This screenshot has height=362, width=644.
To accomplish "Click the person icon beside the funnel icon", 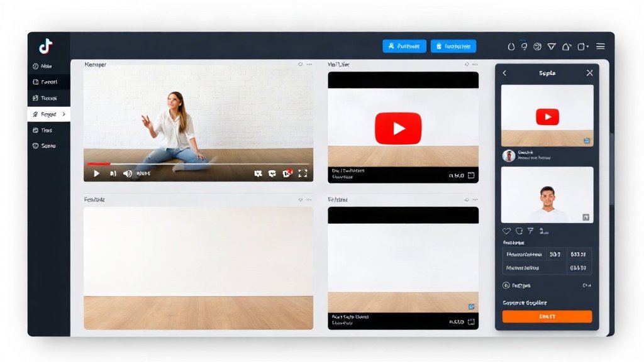I will (544, 231).
